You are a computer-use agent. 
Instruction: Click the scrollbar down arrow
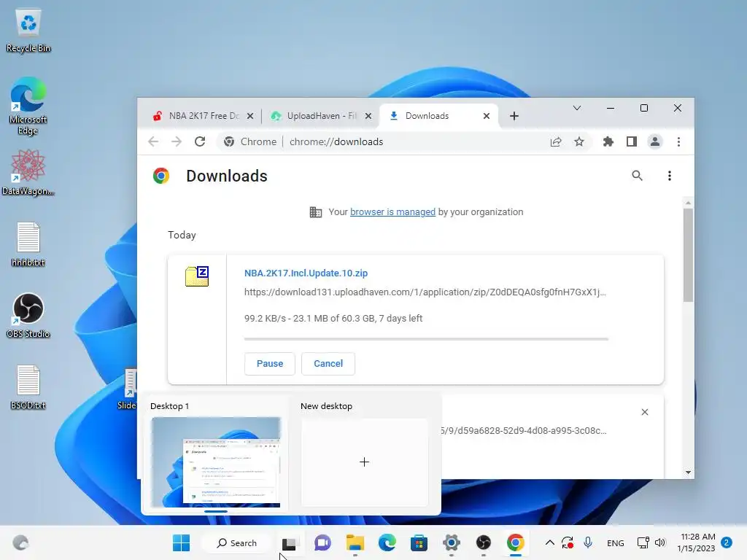(x=688, y=472)
